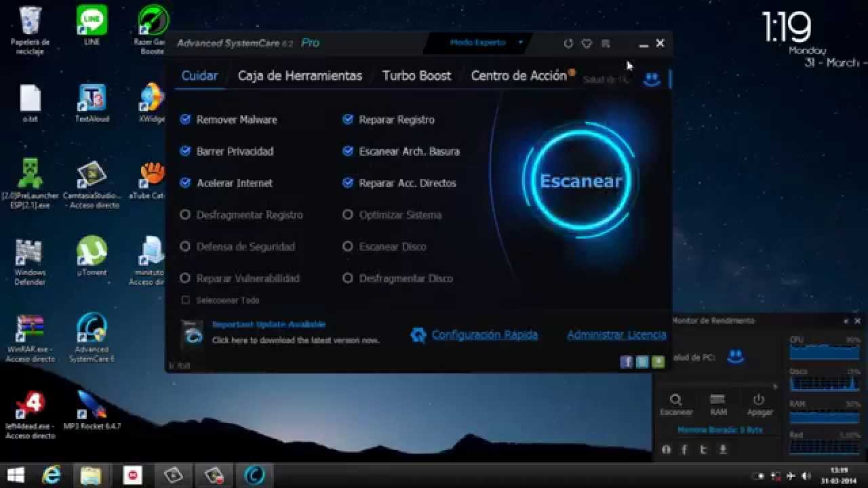Screen dimensions: 868x488
Task: Start the scan with the Escanear circle
Action: [x=580, y=180]
